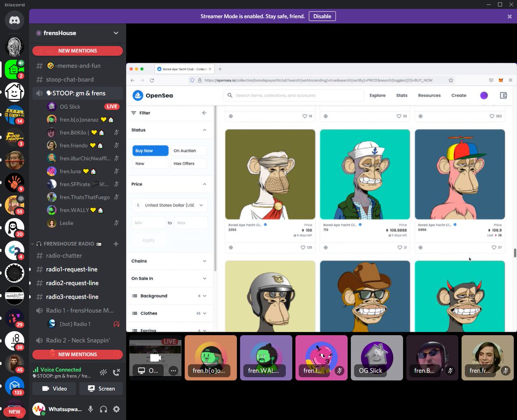Open Discord user settings gear
This screenshot has width=517, height=420.
pos(116,409)
